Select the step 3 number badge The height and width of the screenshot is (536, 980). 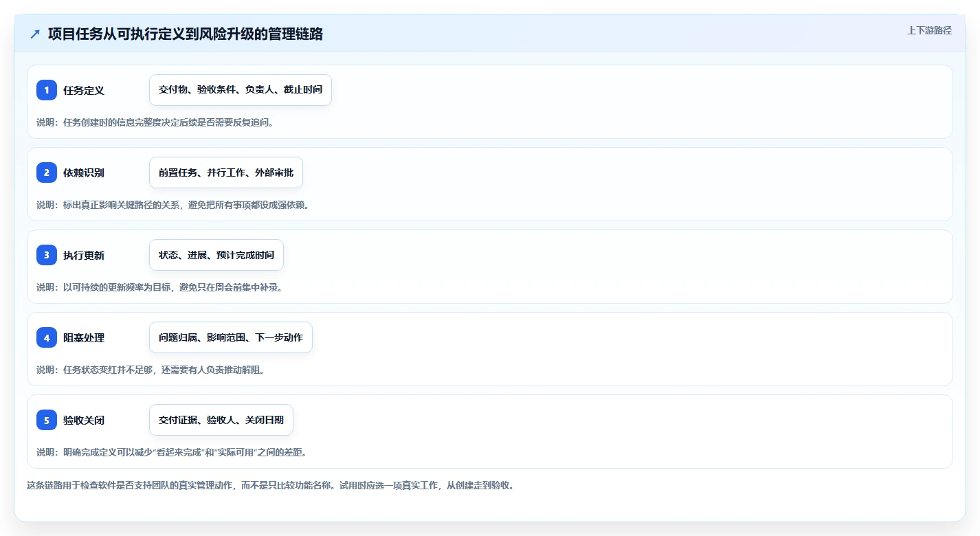[47, 255]
